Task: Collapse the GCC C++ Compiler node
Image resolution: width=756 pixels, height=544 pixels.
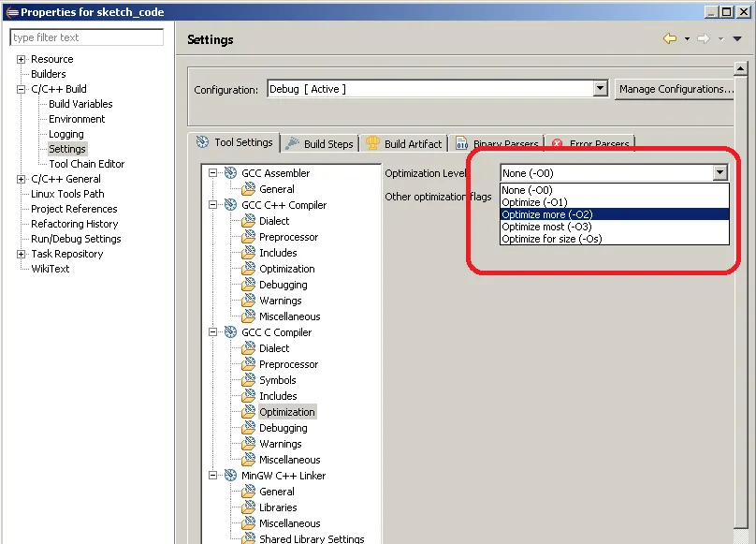Action: point(212,205)
